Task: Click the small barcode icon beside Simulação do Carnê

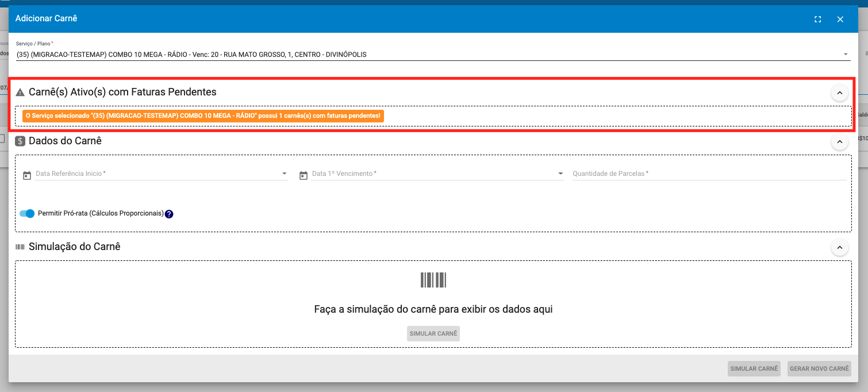Action: 20,247
